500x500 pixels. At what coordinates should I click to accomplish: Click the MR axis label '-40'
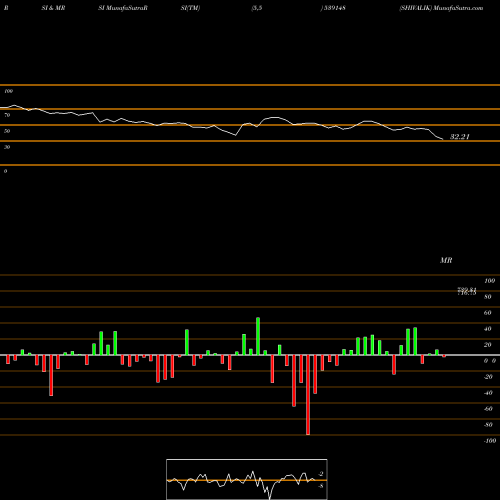click(488, 393)
